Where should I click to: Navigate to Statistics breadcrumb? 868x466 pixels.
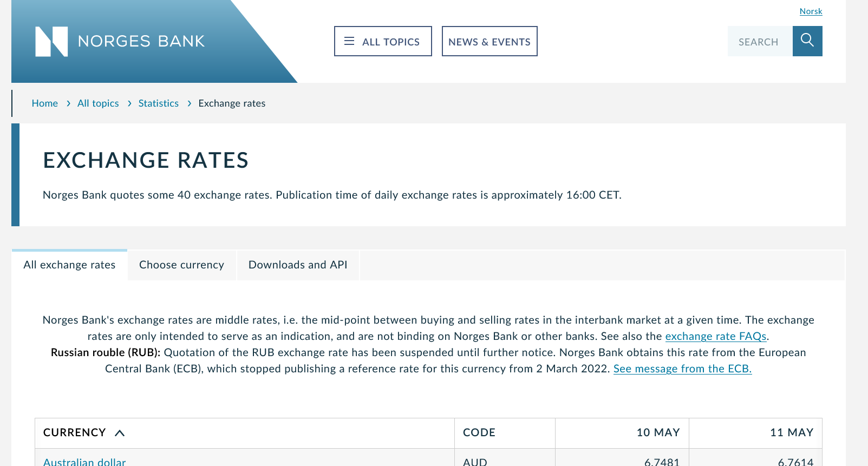pos(158,103)
